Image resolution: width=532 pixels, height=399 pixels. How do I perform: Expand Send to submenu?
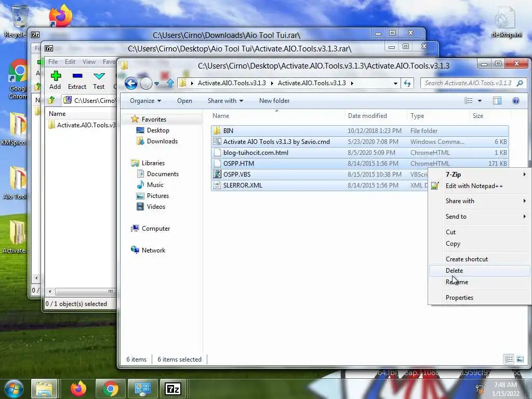tap(480, 217)
